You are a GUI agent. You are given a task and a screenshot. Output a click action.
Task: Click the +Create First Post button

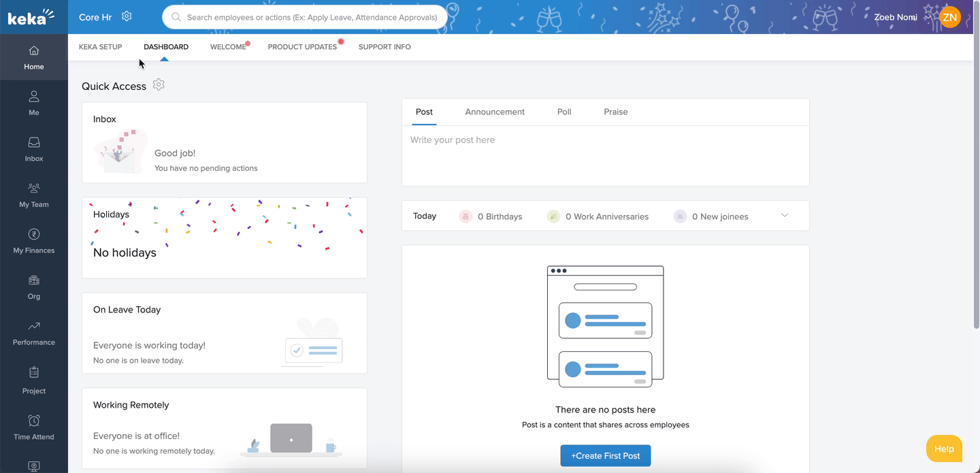[605, 455]
